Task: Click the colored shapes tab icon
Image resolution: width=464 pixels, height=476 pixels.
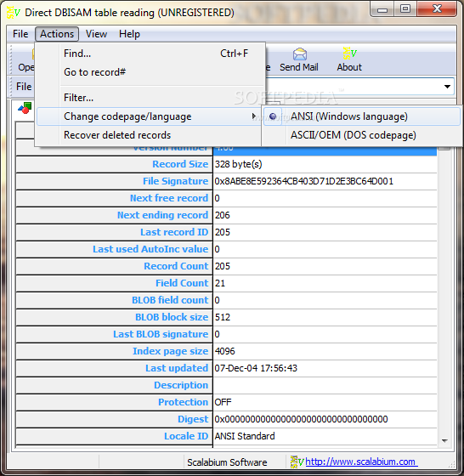Action: 25,108
